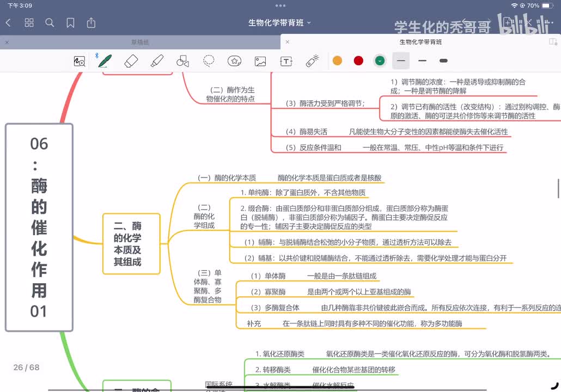The image size is (561, 392).
Task: Click the 补充 多功能酶 line
Action: point(354,323)
